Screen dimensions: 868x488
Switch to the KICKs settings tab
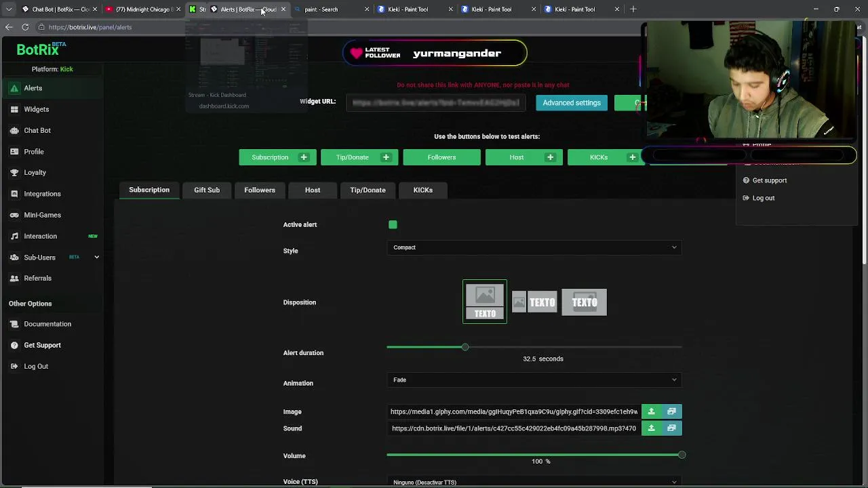423,190
